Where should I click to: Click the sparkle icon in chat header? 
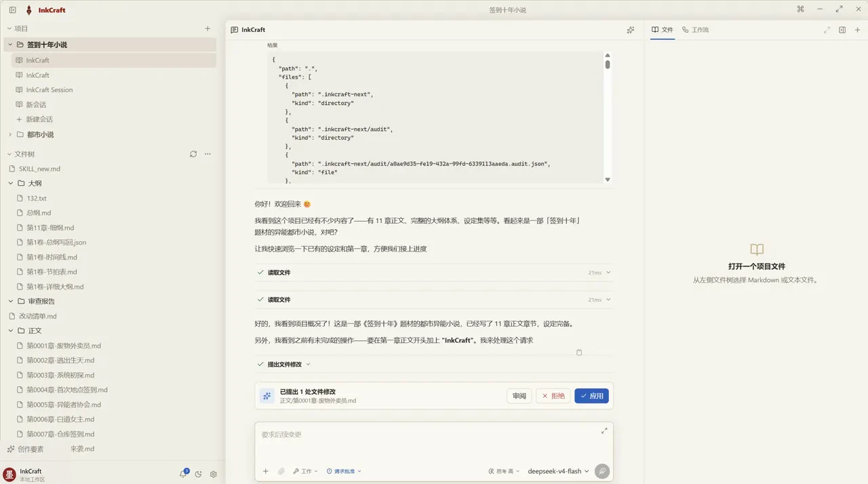[x=630, y=30]
